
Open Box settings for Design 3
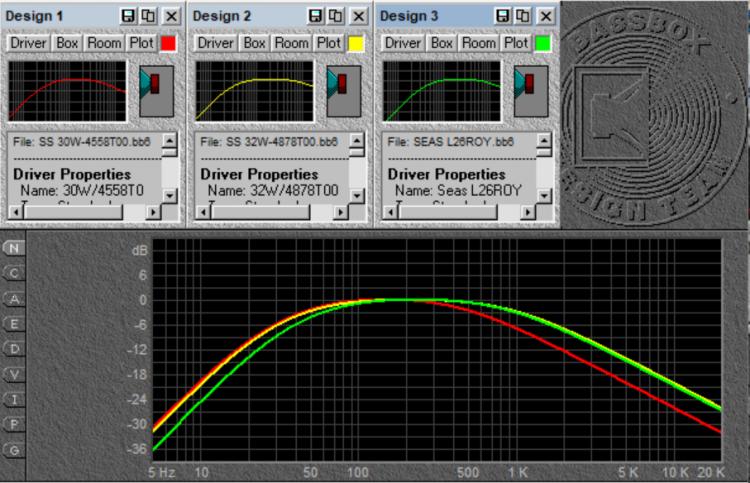tap(441, 43)
